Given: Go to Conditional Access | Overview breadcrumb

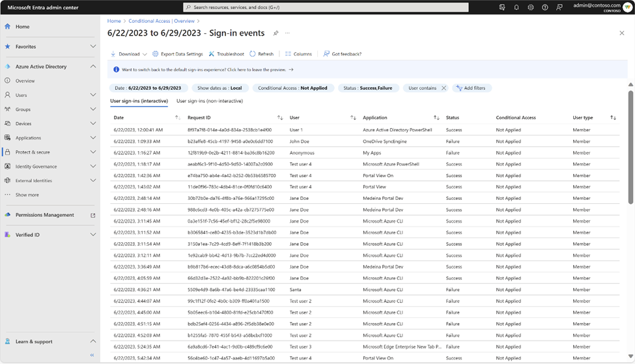Looking at the screenshot, I should pyautogui.click(x=162, y=21).
